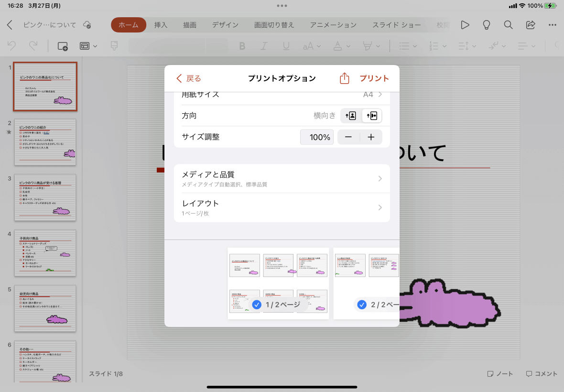Select portrait orientation icon
The image size is (564, 392).
coord(351,116)
